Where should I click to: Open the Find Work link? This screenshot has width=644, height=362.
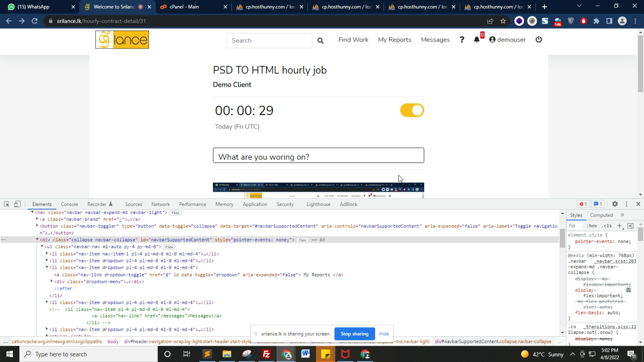353,40
